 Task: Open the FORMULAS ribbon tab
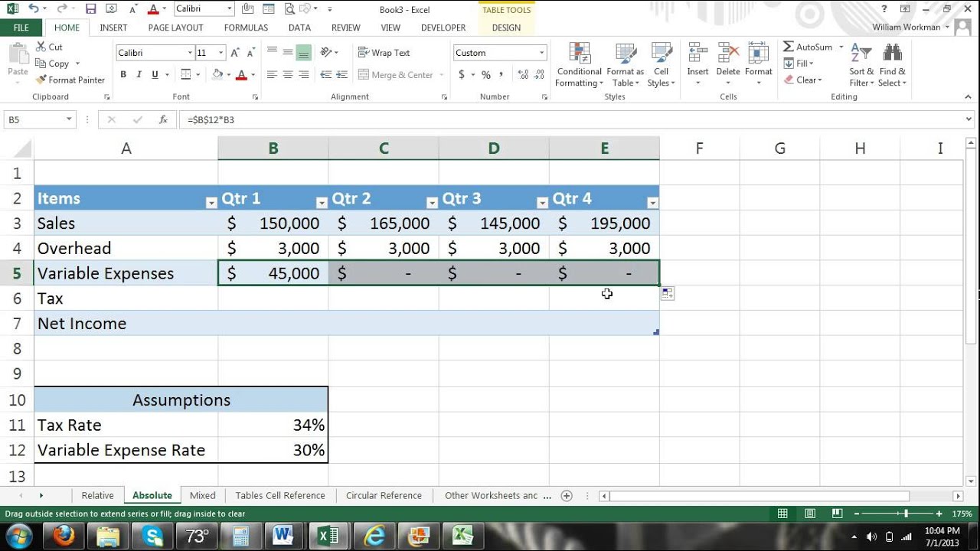tap(246, 28)
